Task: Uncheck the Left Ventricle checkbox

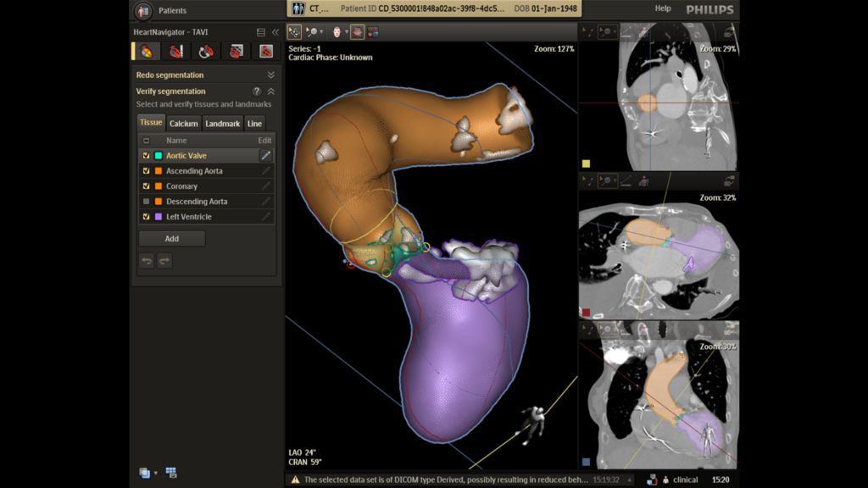Action: pos(146,217)
